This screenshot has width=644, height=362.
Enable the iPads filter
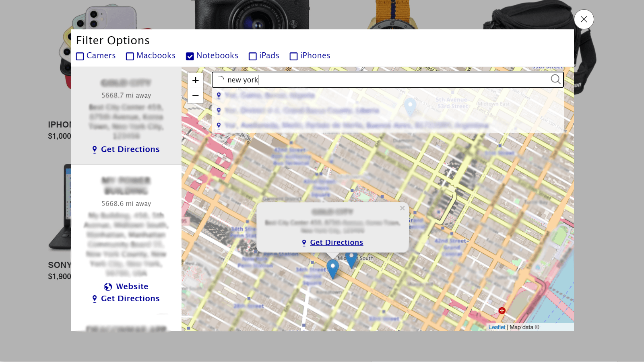tap(252, 56)
